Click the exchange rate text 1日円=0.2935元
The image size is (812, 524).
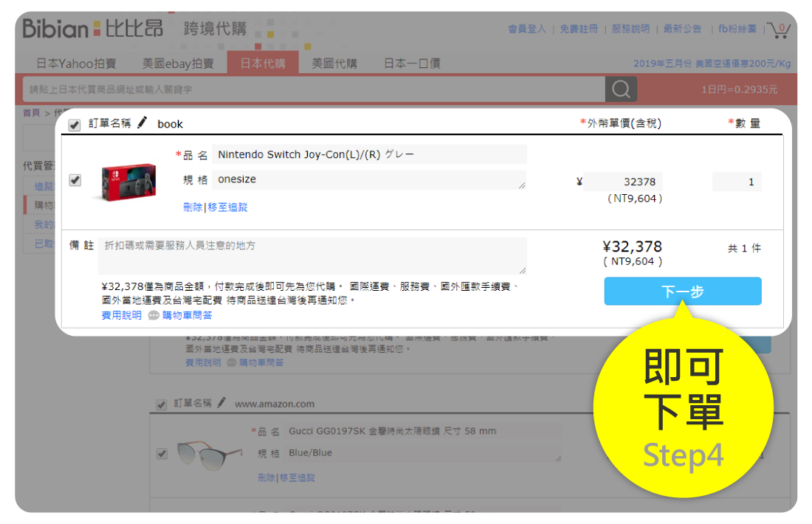coord(740,89)
